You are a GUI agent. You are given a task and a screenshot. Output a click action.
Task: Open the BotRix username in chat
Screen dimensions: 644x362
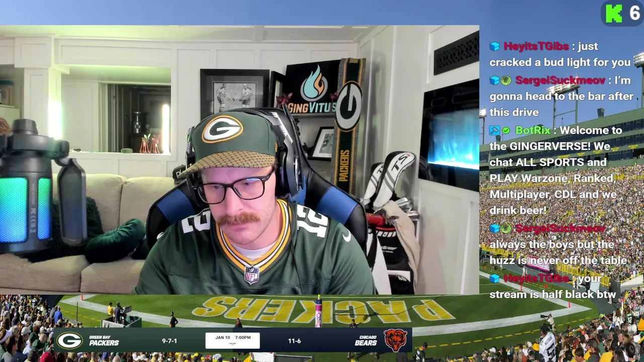coord(533,131)
